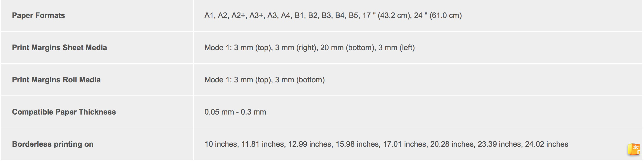The image size is (644, 162).
Task: Click the orange plot IT icon
Action: (x=634, y=149)
